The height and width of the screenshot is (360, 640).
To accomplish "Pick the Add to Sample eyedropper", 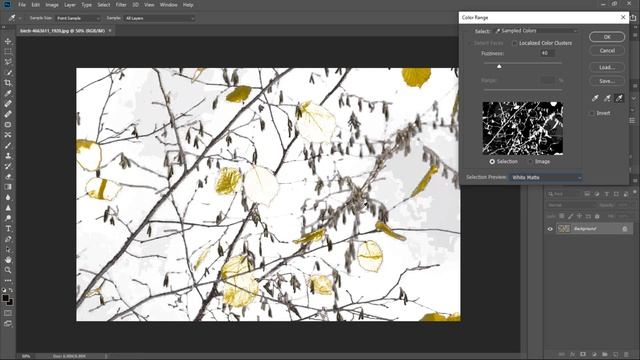I will [607, 98].
